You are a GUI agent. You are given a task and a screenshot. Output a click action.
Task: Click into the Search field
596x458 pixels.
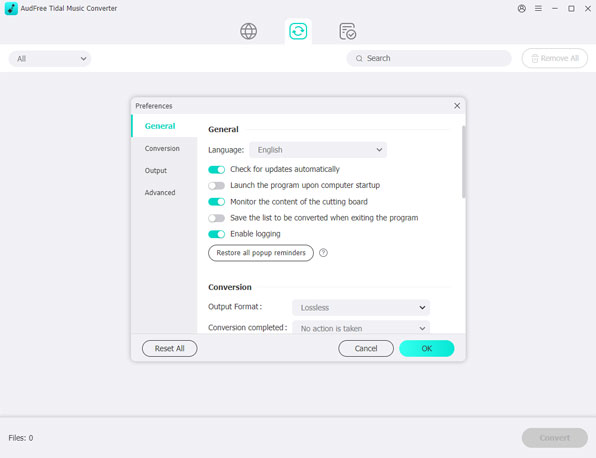coord(429,58)
